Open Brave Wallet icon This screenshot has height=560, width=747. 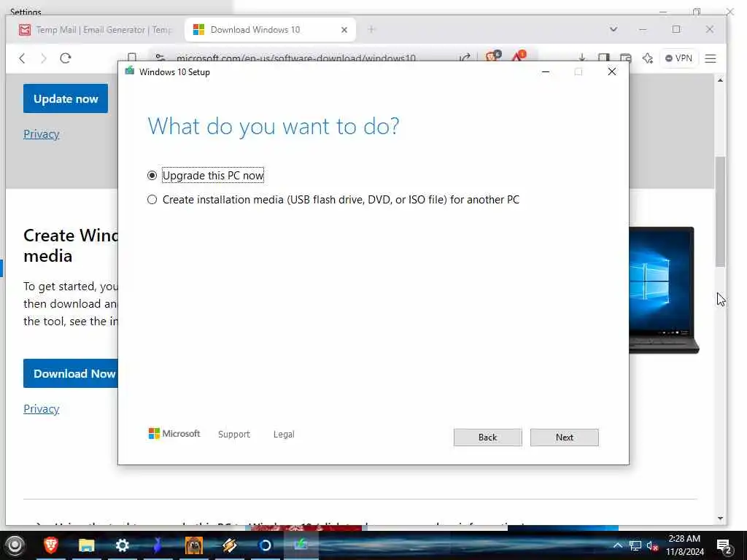(x=625, y=58)
